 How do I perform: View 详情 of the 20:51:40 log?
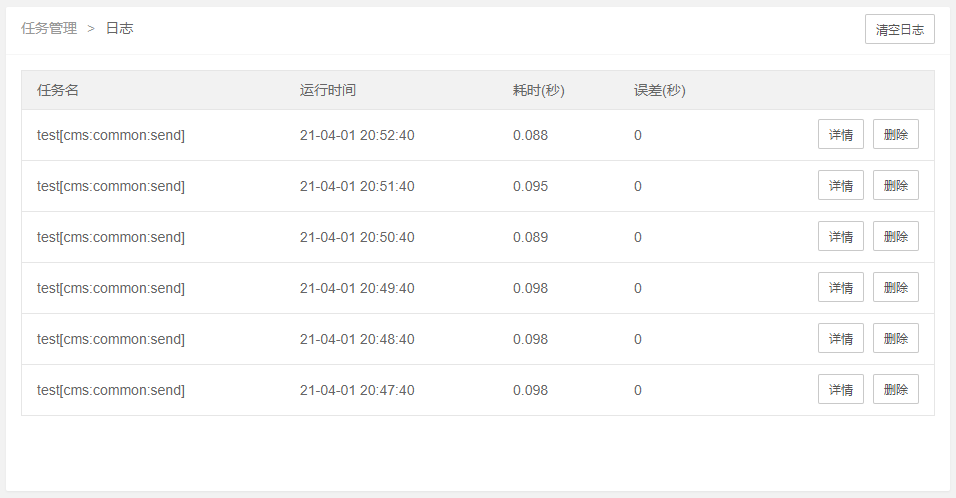pos(841,185)
